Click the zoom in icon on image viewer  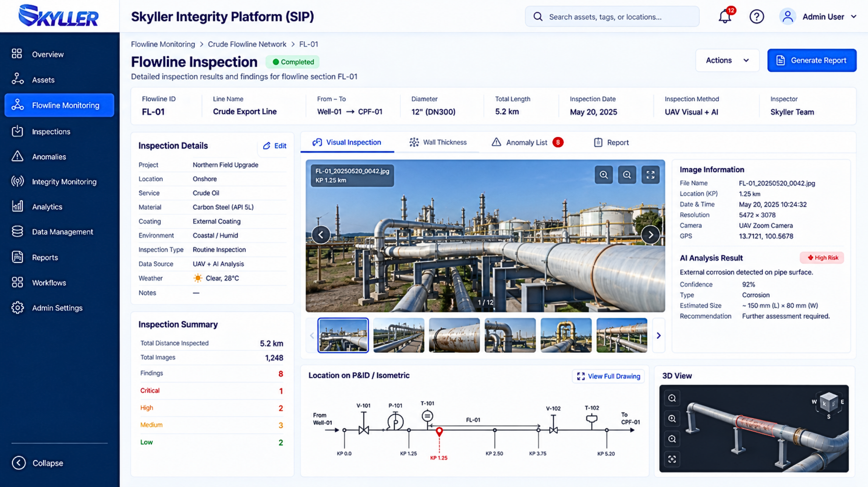[x=604, y=175]
